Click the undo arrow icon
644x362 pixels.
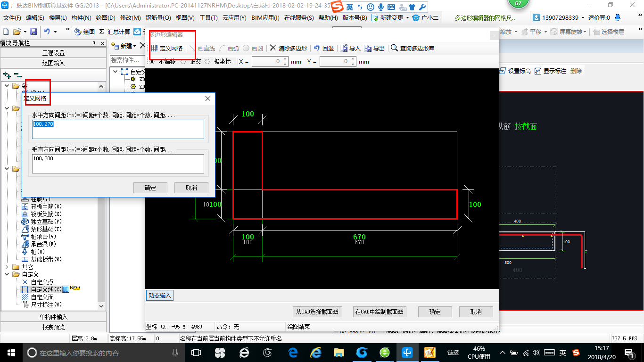click(47, 32)
